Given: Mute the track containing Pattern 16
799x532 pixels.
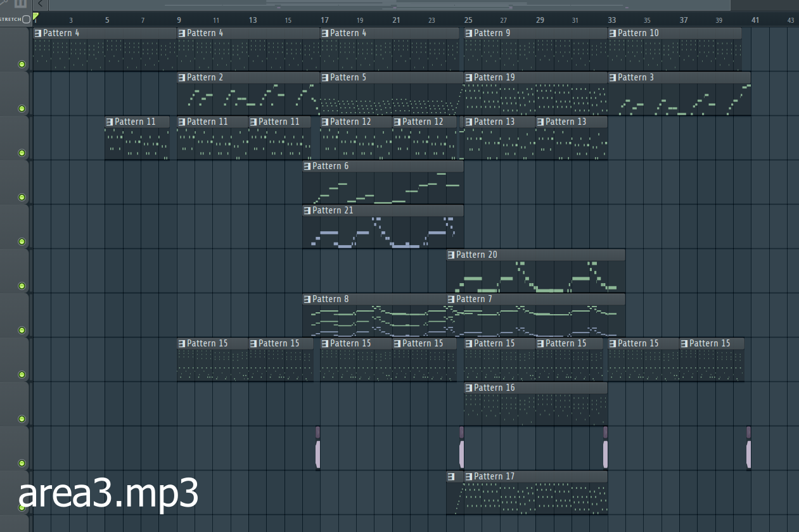Looking at the screenshot, I should click(22, 419).
